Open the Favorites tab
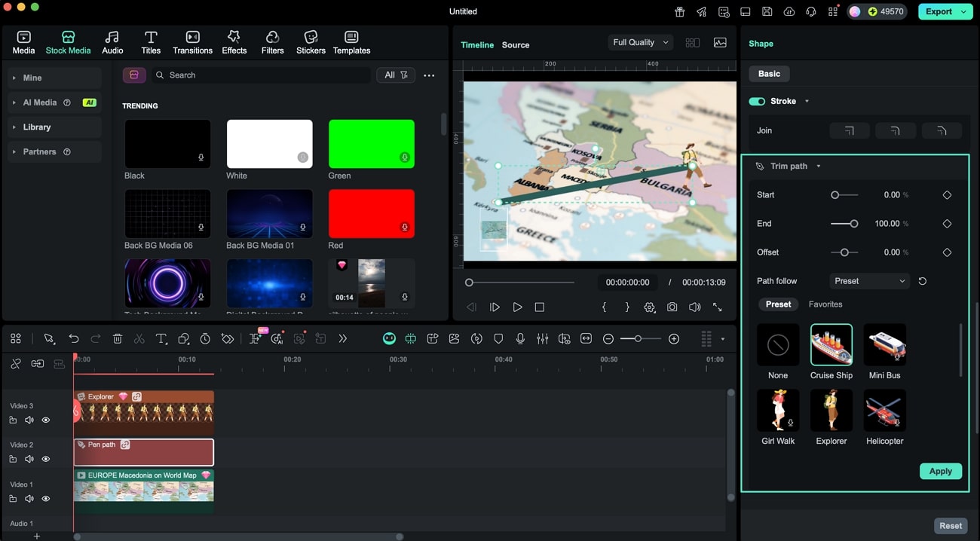Image resolution: width=980 pixels, height=541 pixels. (x=825, y=304)
